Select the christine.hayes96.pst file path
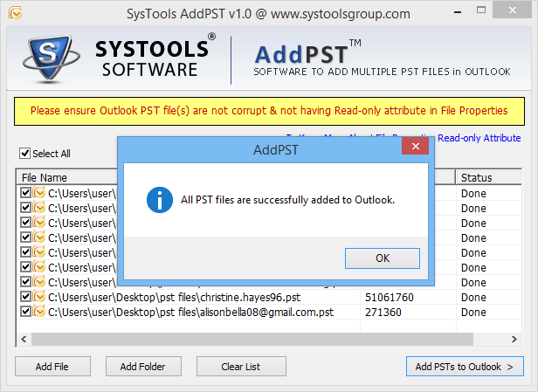 (x=175, y=298)
